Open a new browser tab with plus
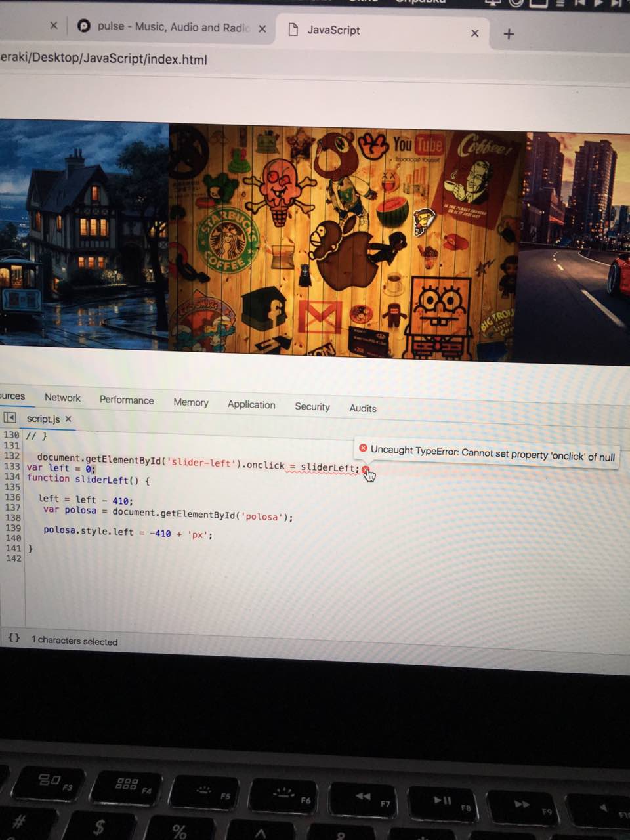 point(509,34)
